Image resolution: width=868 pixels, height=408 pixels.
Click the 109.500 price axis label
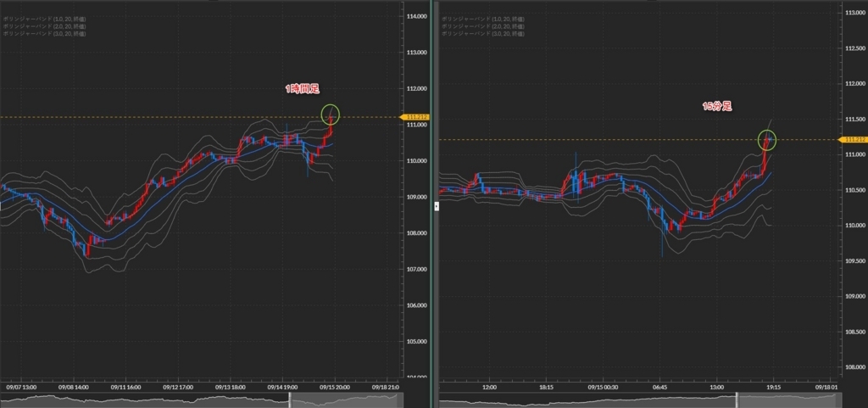[x=855, y=260]
